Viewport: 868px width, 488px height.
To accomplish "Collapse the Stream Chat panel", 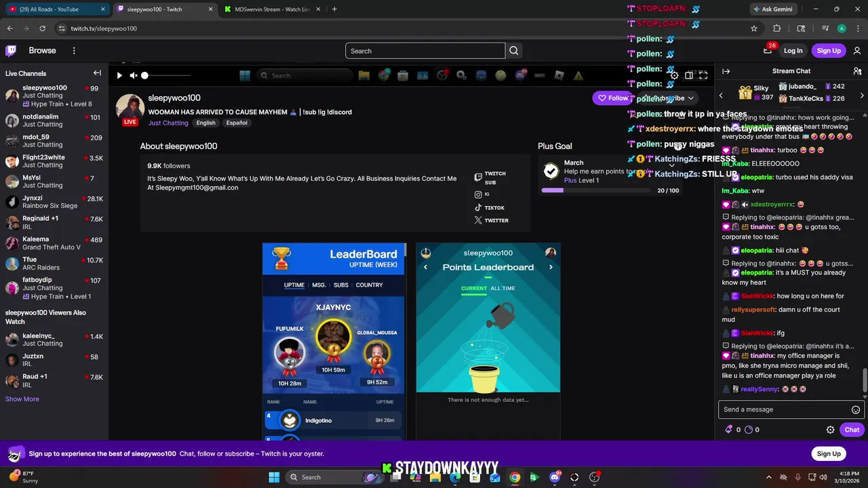I will tap(726, 71).
